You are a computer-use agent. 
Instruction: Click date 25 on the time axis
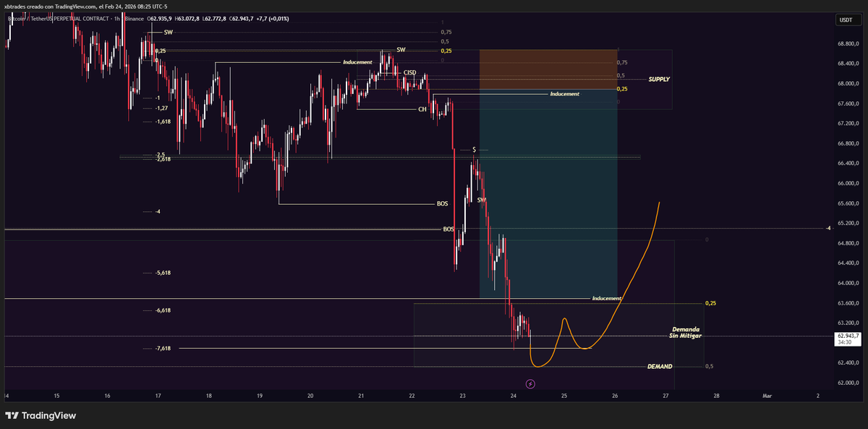pyautogui.click(x=564, y=396)
